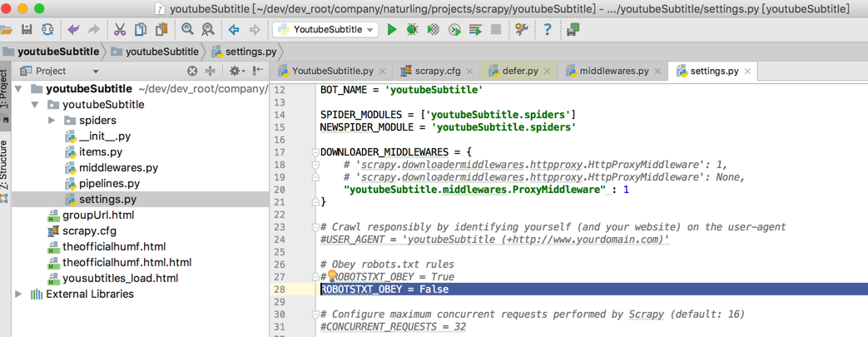Undo the last edit
Viewport: 868px width, 337px height.
click(x=73, y=30)
